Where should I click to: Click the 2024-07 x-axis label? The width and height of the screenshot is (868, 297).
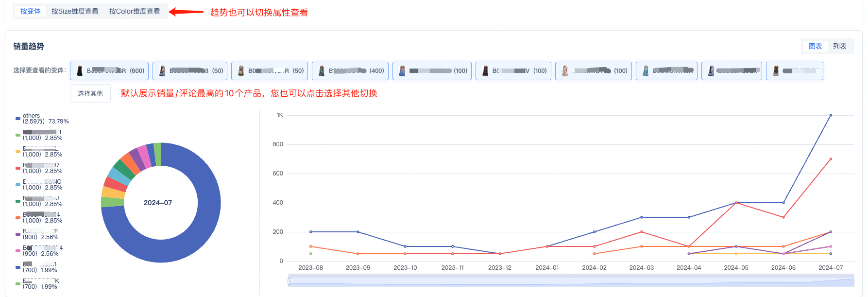831,268
